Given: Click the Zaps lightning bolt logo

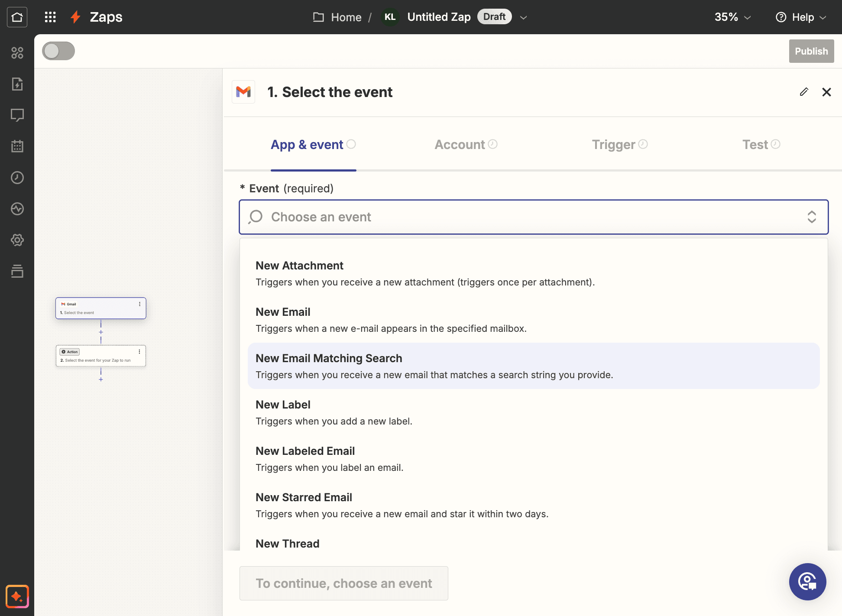Looking at the screenshot, I should click(x=75, y=17).
